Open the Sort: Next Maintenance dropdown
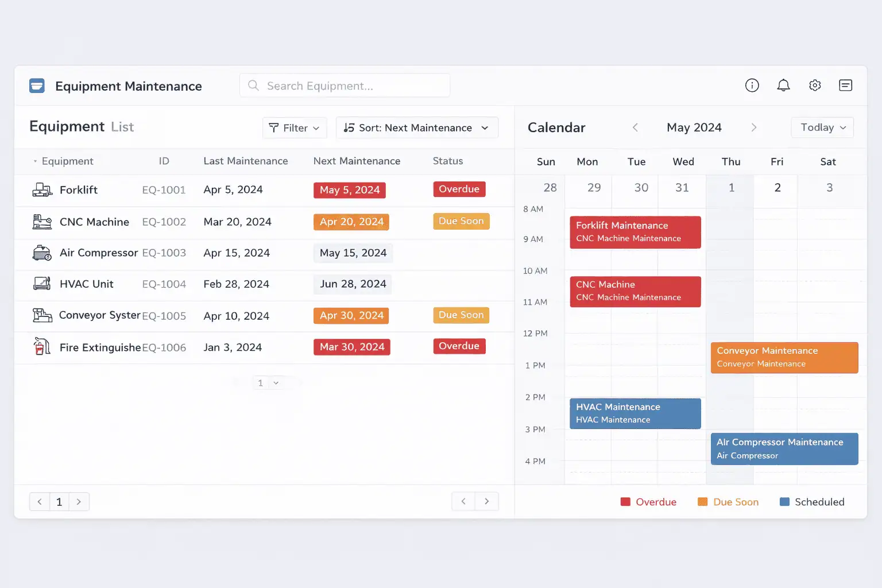The height and width of the screenshot is (588, 882). tap(417, 127)
